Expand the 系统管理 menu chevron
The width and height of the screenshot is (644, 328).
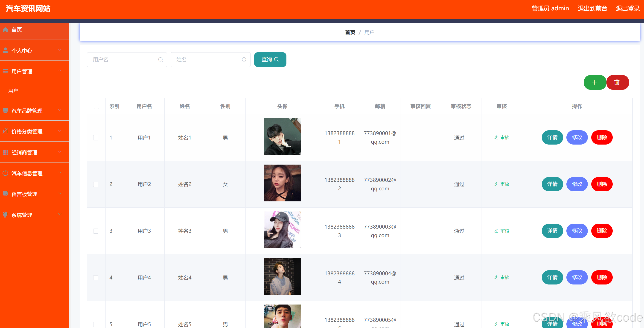[x=60, y=214]
